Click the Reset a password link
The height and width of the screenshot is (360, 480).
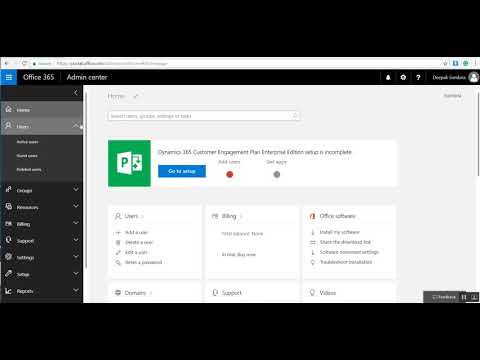pos(143,262)
